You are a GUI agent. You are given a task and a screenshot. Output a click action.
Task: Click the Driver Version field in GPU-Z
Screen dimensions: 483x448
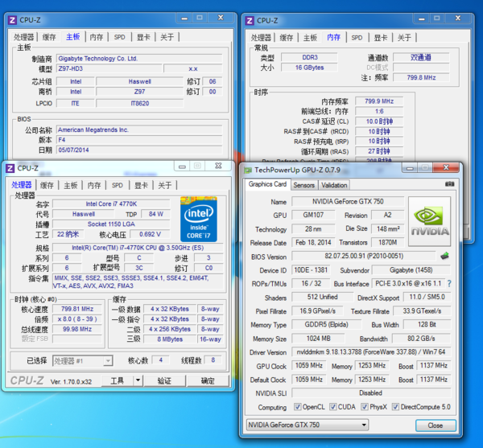371,352
